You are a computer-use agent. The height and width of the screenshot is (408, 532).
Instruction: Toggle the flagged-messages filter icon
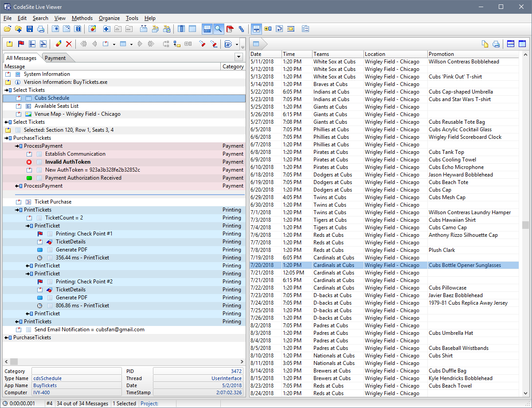tap(230, 28)
